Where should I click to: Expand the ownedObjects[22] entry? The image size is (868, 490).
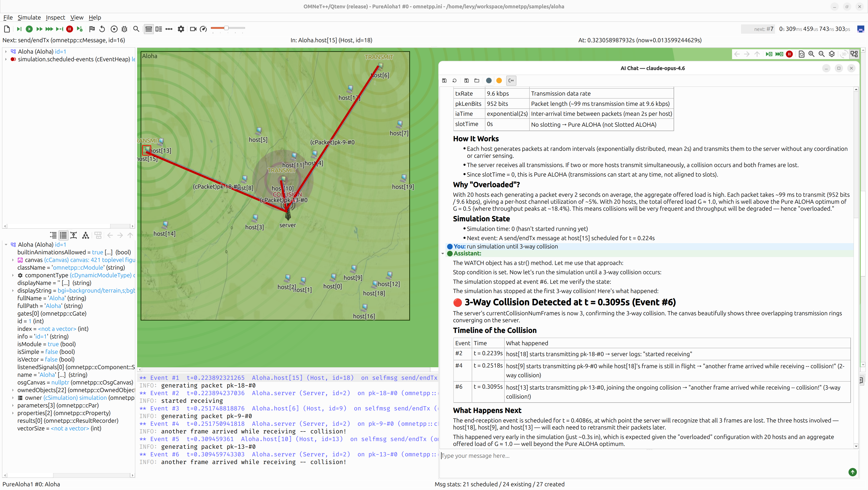13,390
